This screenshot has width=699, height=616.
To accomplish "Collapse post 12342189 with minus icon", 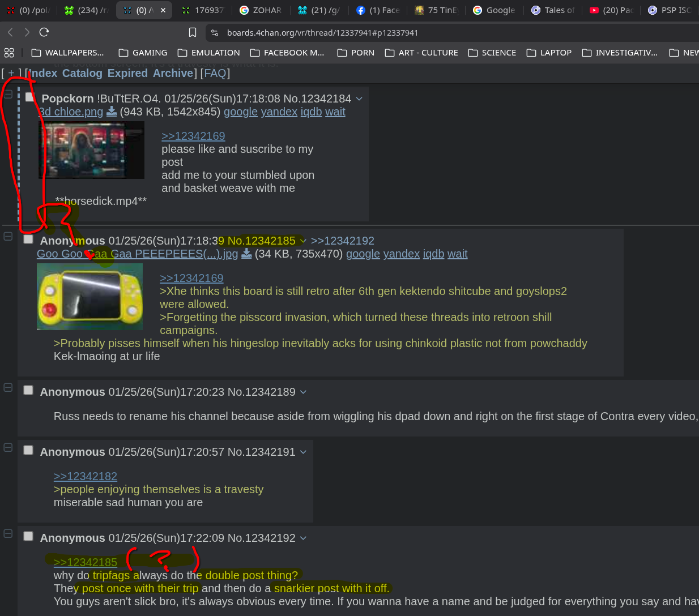I will click(x=8, y=387).
